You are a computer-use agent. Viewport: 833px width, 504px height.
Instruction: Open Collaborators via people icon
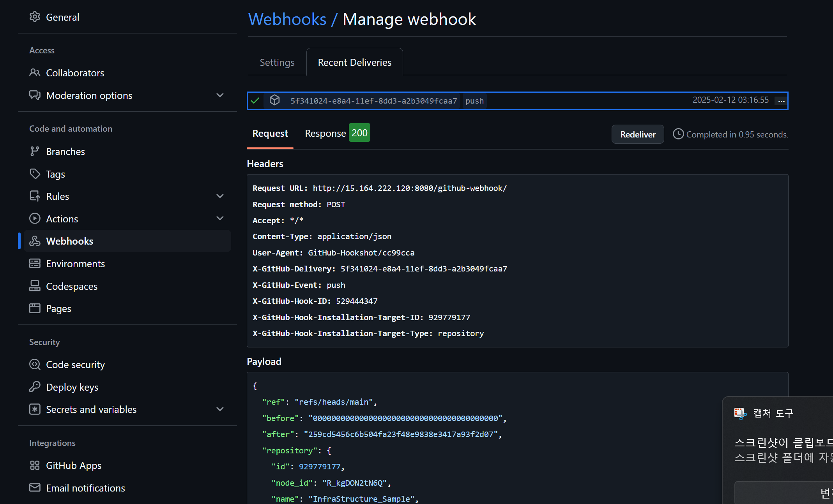[x=35, y=72]
